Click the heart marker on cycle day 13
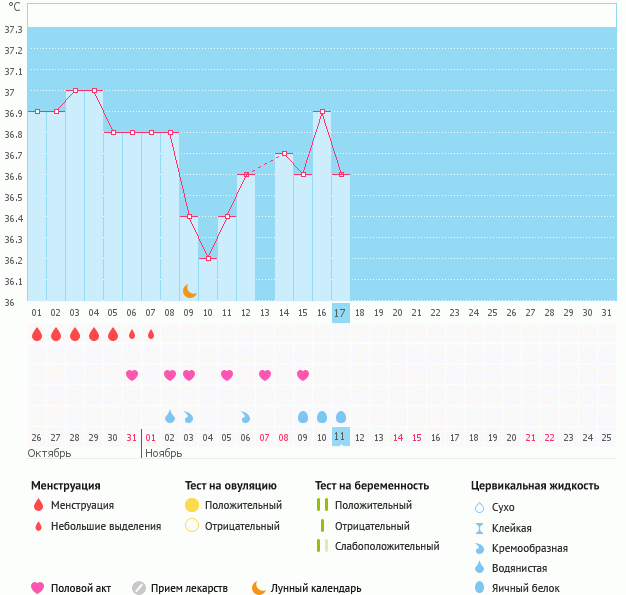The height and width of the screenshot is (595, 626). click(x=265, y=375)
